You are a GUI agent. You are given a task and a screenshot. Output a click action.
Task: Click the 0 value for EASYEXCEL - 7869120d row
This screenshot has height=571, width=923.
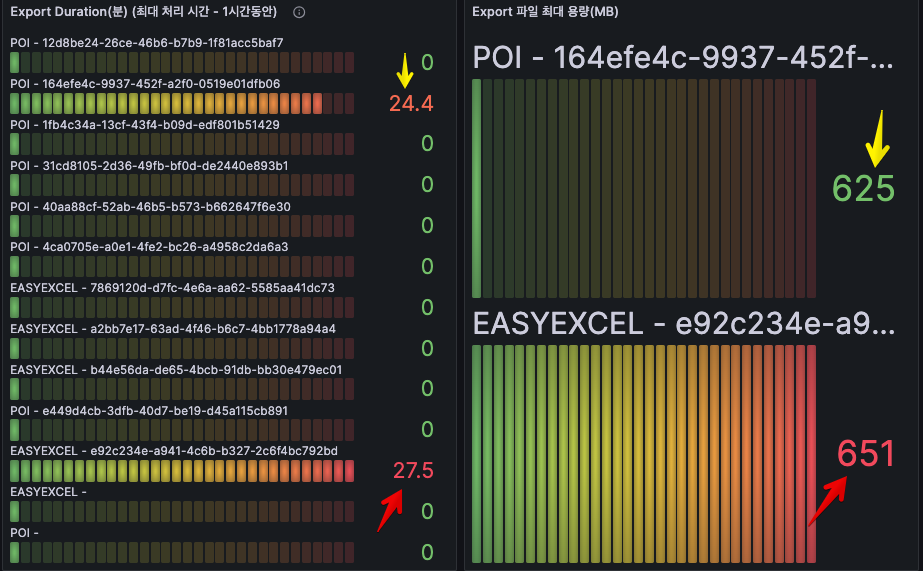pos(427,307)
